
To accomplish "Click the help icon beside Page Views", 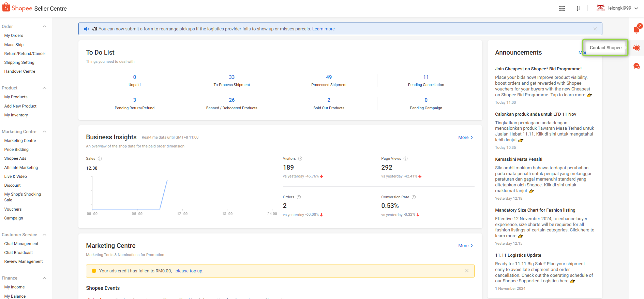I will tap(406, 158).
